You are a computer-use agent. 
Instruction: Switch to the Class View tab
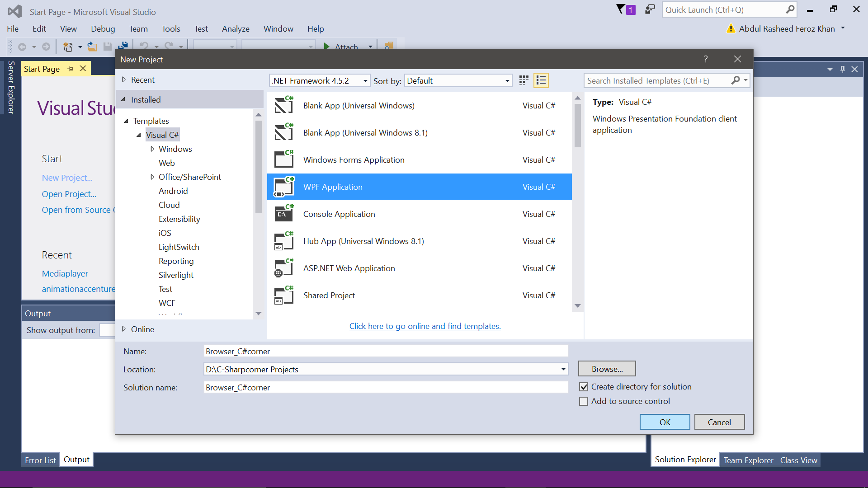(798, 460)
